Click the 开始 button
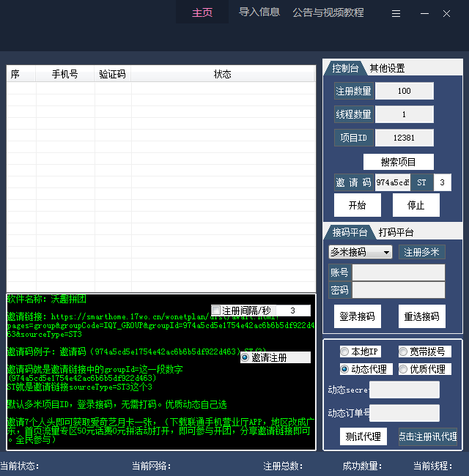The image size is (469, 476). click(x=357, y=205)
